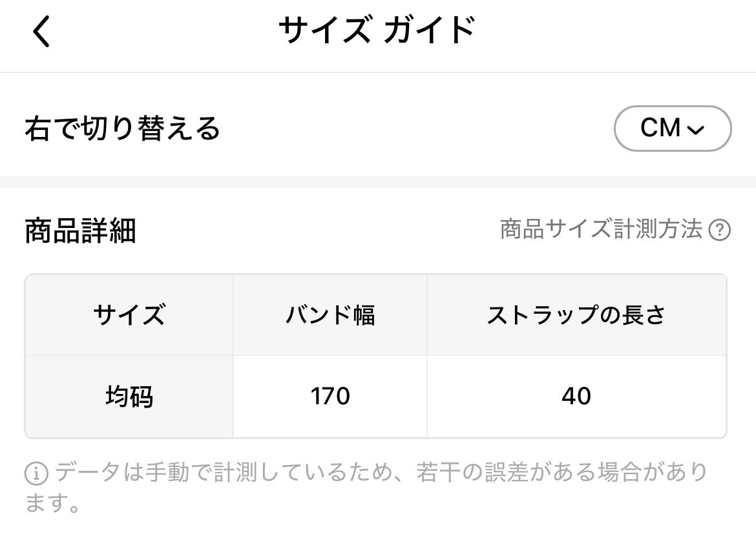
Task: Click the CM text in the unit selector
Action: [x=660, y=129]
